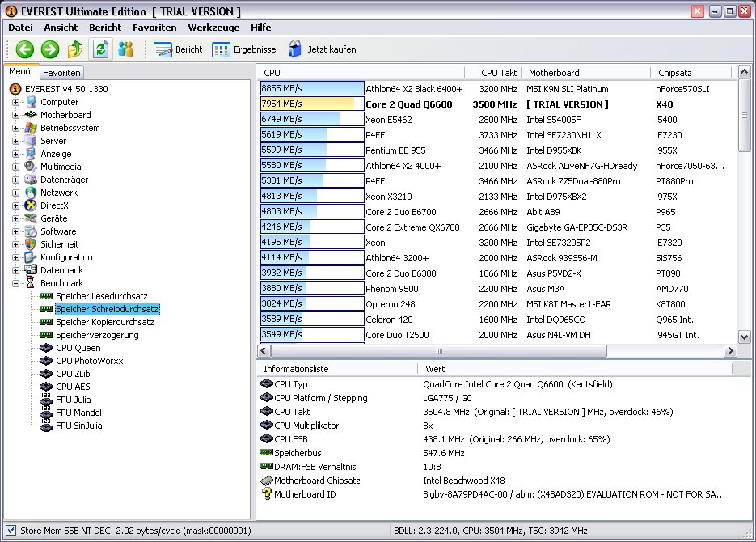Image resolution: width=756 pixels, height=542 pixels.
Task: Click the horizontal scrollbar right arrow
Action: (730, 350)
